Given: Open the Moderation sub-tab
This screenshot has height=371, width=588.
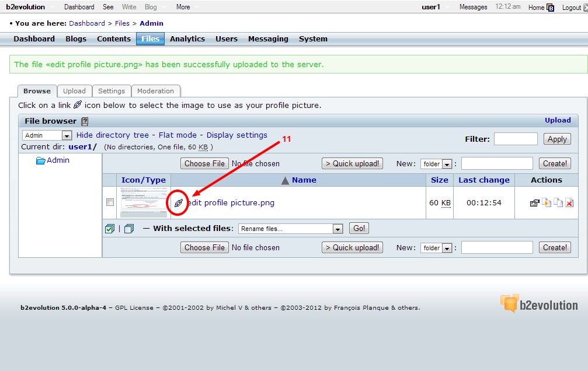Looking at the screenshot, I should (x=156, y=91).
